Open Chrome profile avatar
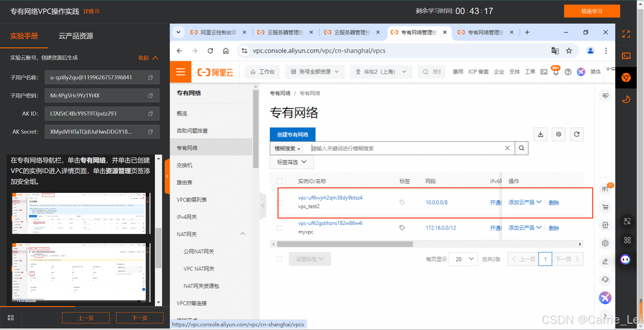The height and width of the screenshot is (330, 644). (x=591, y=51)
